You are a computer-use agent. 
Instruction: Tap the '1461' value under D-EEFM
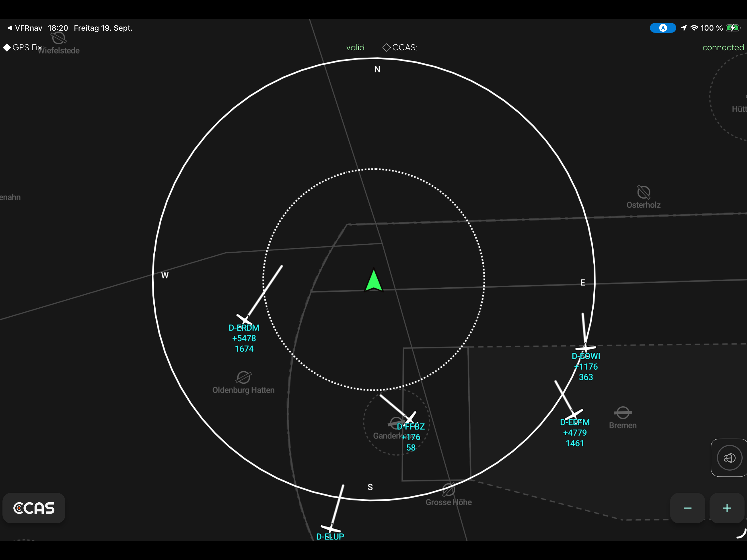coord(574,443)
